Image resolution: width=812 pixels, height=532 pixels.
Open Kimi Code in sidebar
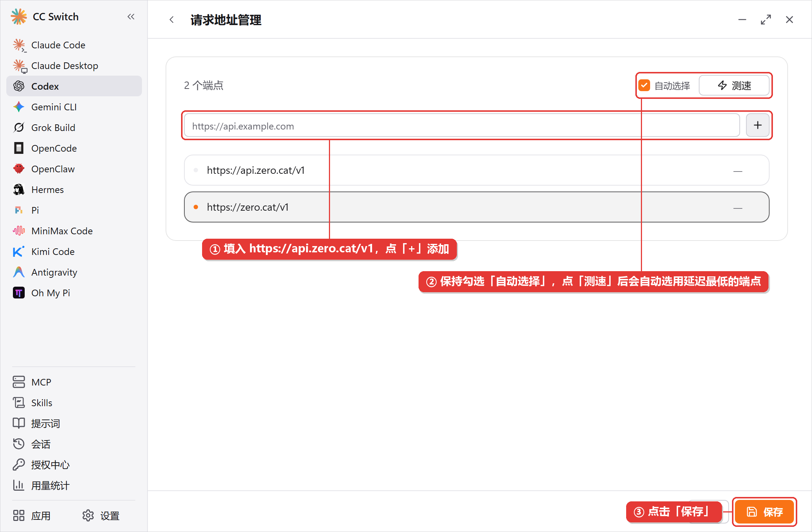coord(74,252)
